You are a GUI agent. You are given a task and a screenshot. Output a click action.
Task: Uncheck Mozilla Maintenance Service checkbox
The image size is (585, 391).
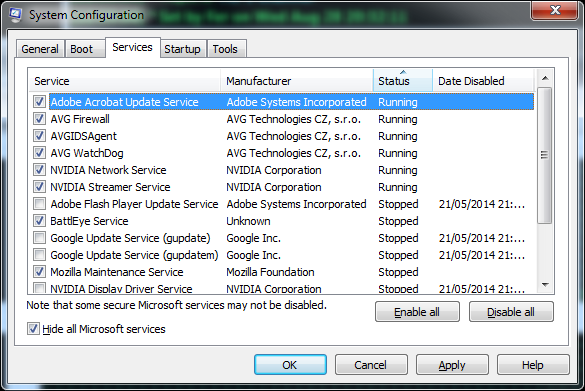[x=40, y=272]
